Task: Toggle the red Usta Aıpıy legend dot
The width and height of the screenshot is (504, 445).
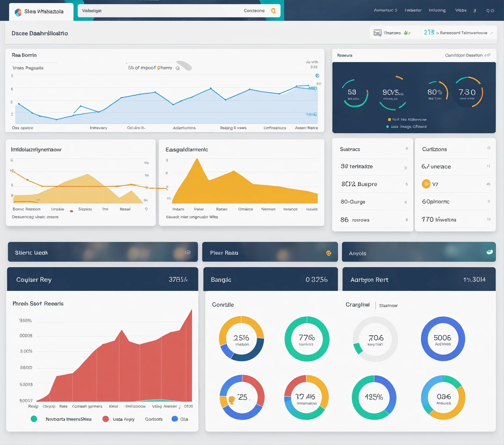Action: tap(106, 419)
